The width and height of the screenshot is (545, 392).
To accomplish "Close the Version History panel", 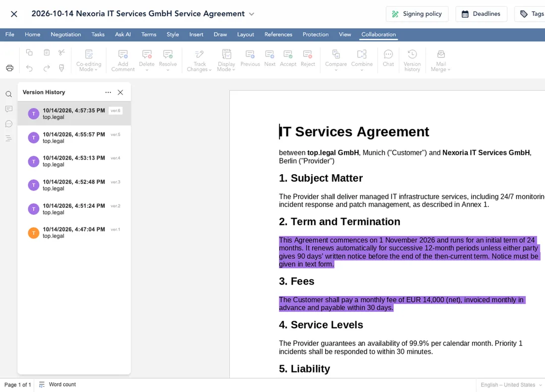I will coord(120,93).
